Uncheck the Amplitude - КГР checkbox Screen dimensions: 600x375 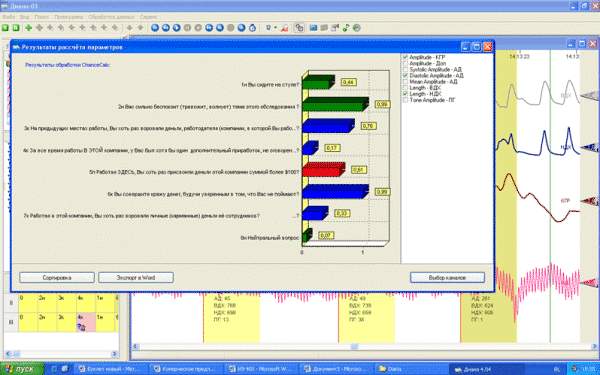click(405, 57)
